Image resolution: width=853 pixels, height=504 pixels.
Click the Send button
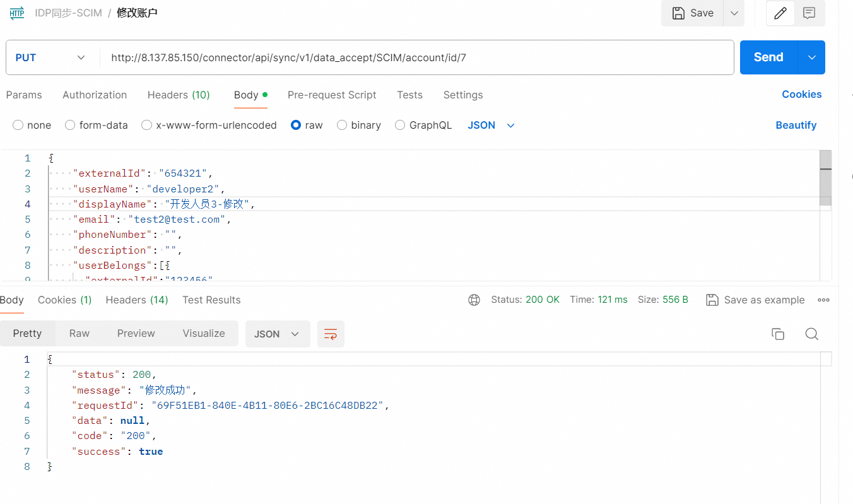click(x=768, y=57)
